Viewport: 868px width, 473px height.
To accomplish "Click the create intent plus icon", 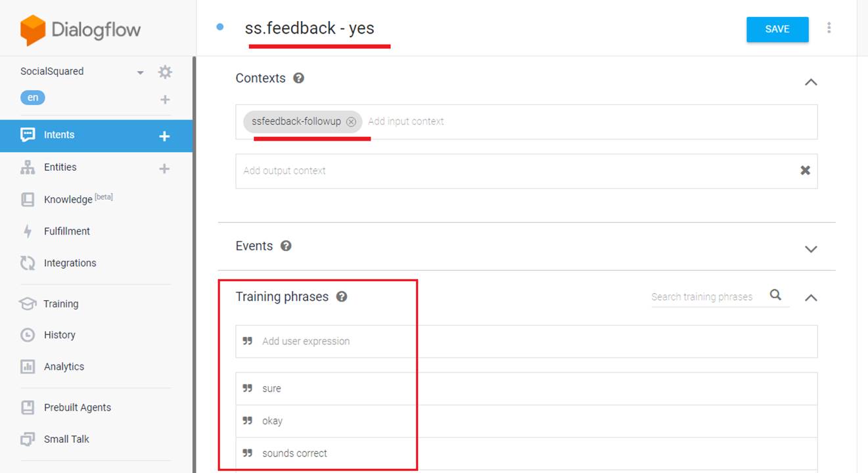I will point(164,136).
